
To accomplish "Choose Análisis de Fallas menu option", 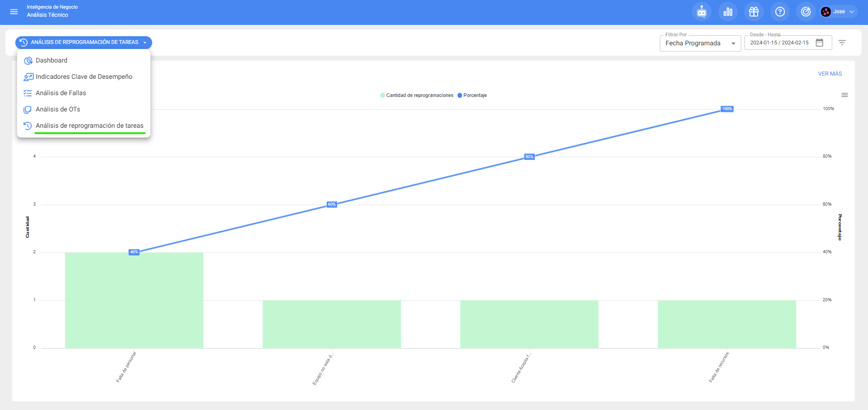I will [x=61, y=93].
